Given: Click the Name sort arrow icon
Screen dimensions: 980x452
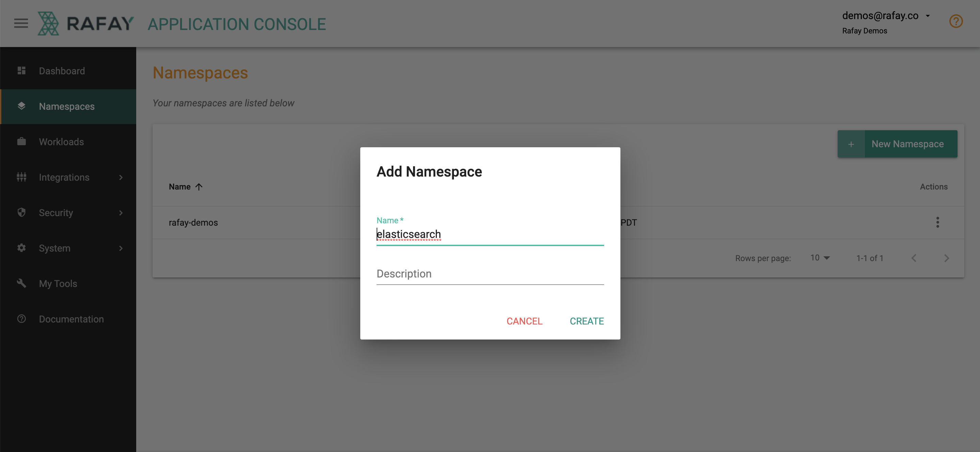Looking at the screenshot, I should tap(199, 186).
